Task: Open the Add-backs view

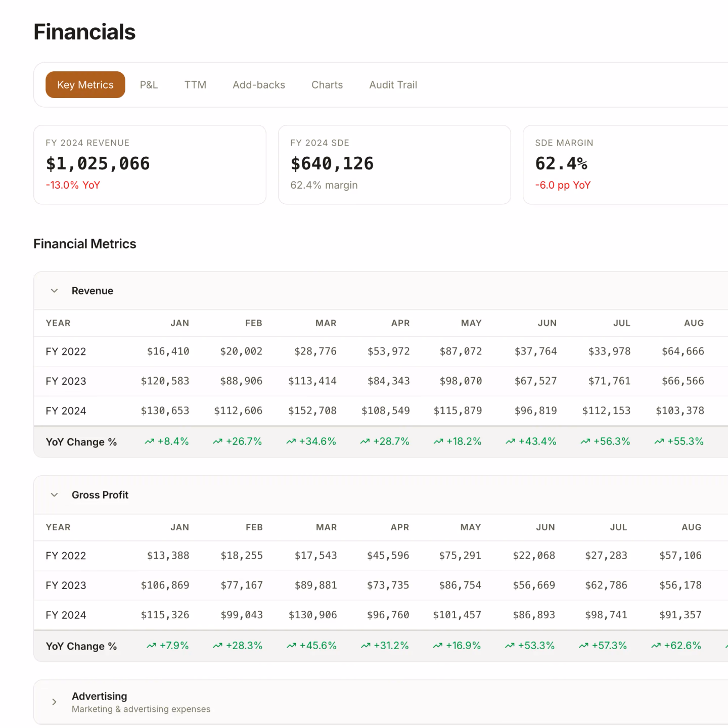Action: (x=258, y=84)
